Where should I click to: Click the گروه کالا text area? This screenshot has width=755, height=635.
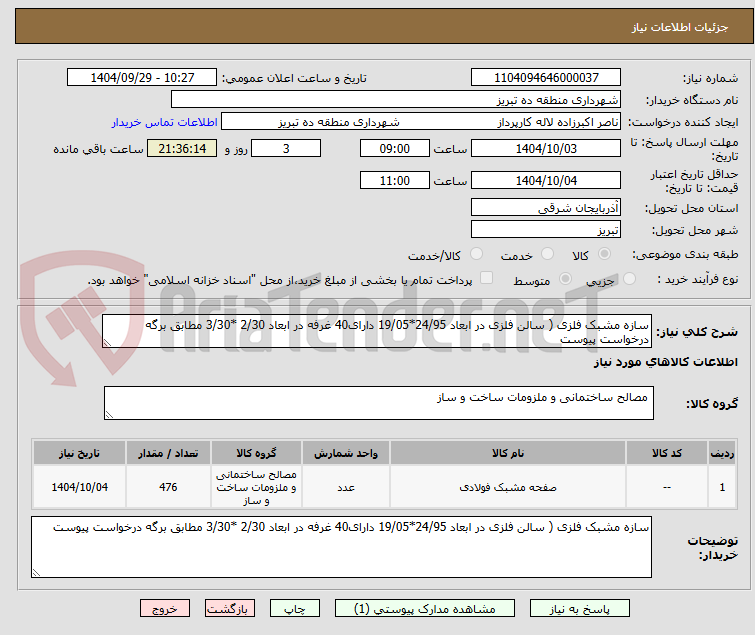point(379,403)
